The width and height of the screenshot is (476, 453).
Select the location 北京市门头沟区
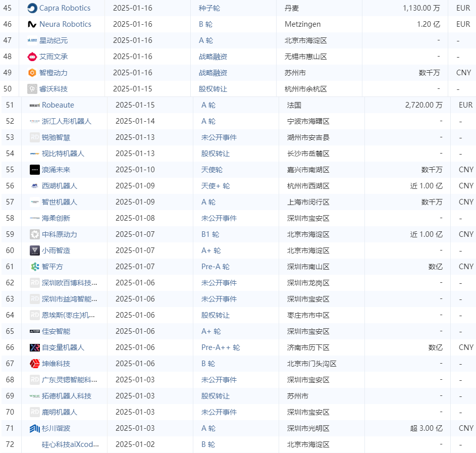(x=312, y=364)
